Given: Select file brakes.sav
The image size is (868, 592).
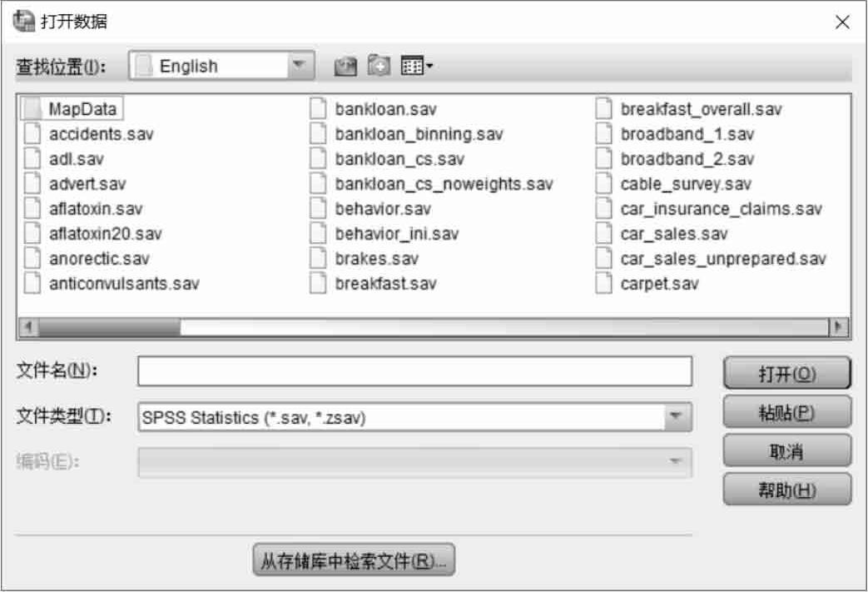Looking at the screenshot, I should point(365,259).
